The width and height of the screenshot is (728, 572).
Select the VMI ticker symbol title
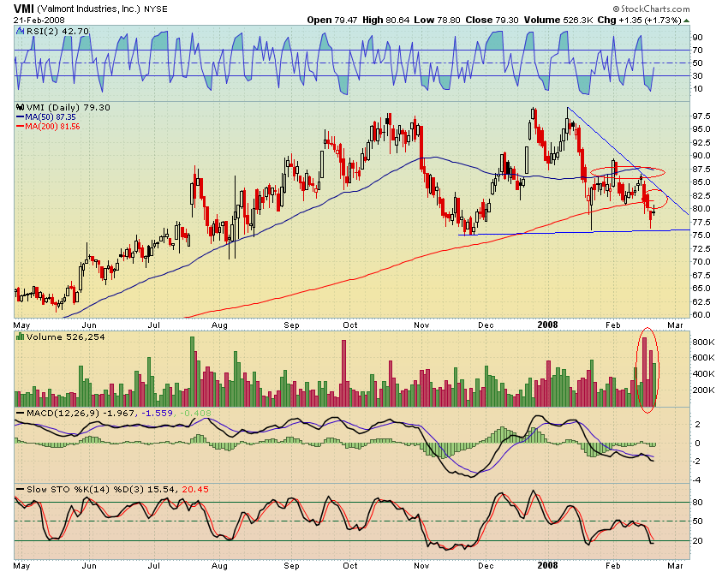24,9
